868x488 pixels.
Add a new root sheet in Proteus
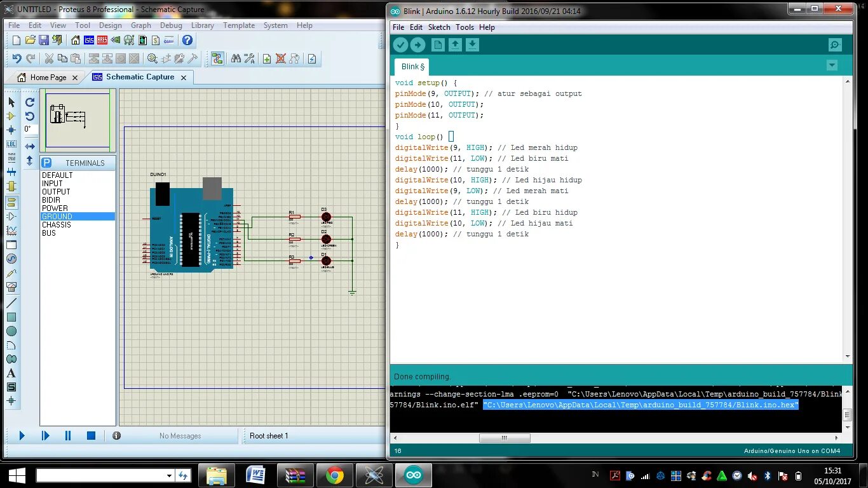coord(267,58)
